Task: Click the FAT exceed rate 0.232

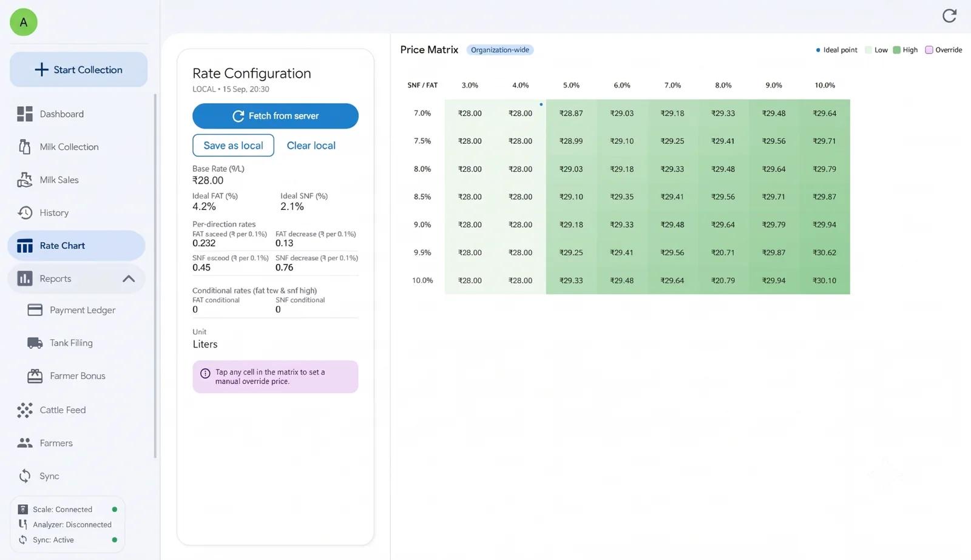Action: pyautogui.click(x=204, y=243)
